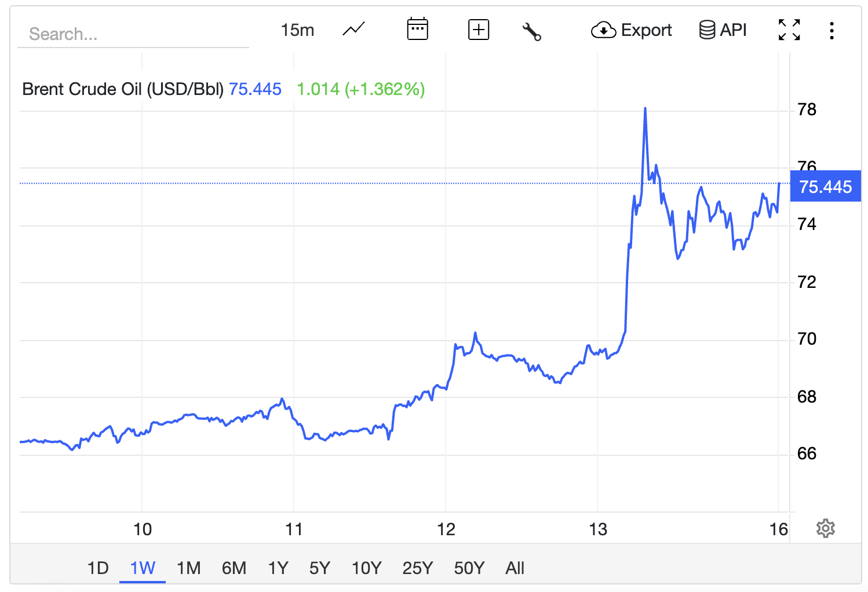Image resolution: width=868 pixels, height=592 pixels.
Task: Open the API data access button
Action: pyautogui.click(x=723, y=30)
